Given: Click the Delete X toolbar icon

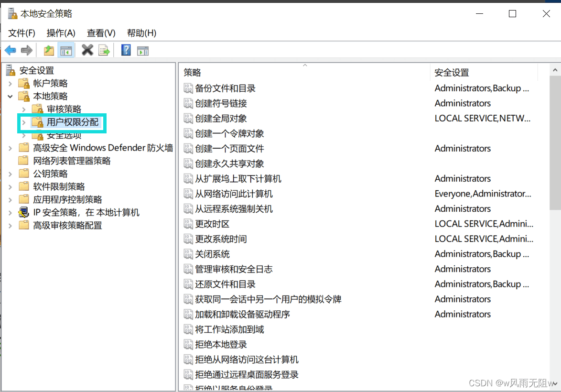Looking at the screenshot, I should pos(87,50).
